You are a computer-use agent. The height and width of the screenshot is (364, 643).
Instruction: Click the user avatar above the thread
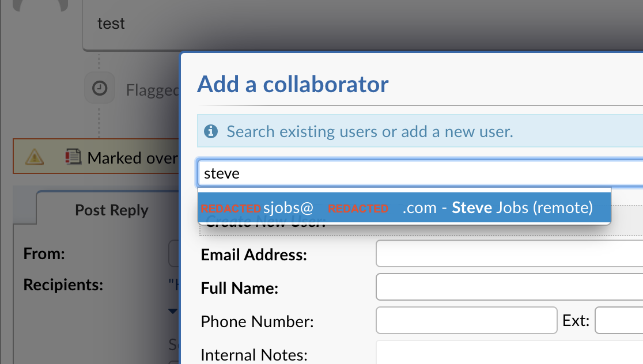point(40,5)
